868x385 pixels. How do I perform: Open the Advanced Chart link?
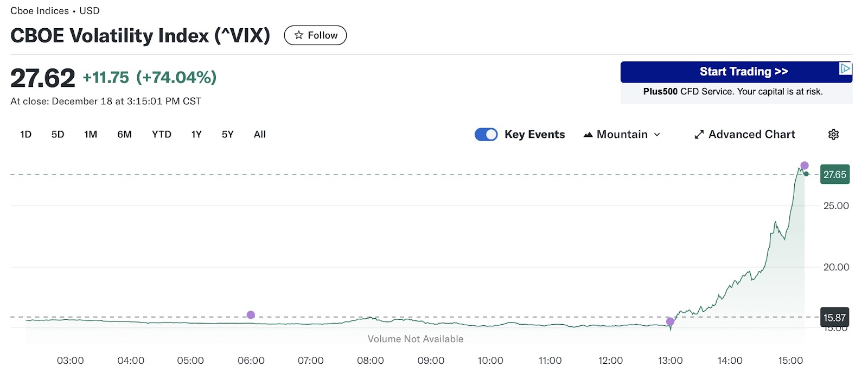[x=751, y=135]
